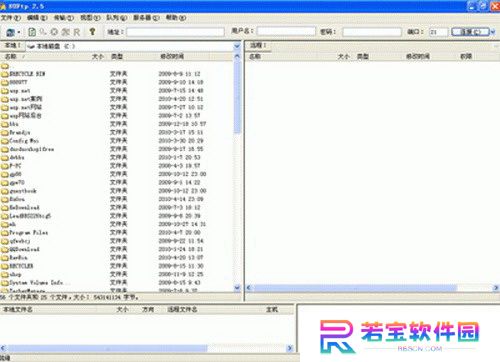Expand the arrow next to the connect button
Viewport: 500px width, 362px height.
pos(493,32)
